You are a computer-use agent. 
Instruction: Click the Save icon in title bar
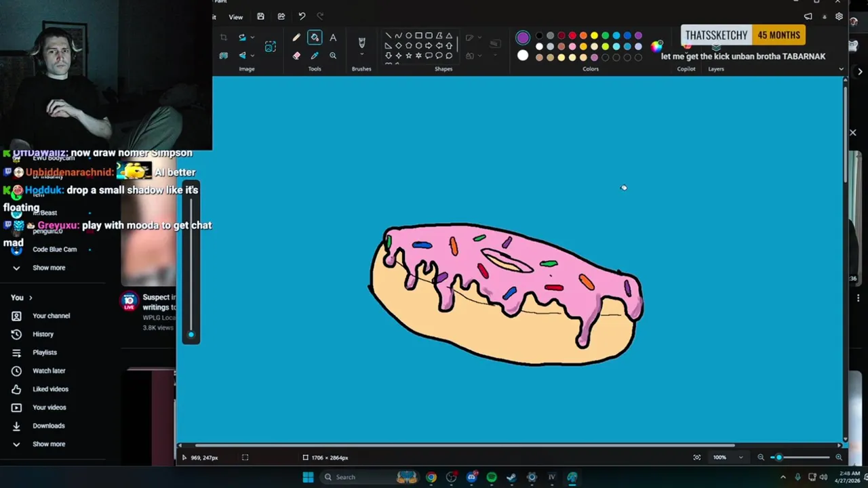pyautogui.click(x=260, y=16)
